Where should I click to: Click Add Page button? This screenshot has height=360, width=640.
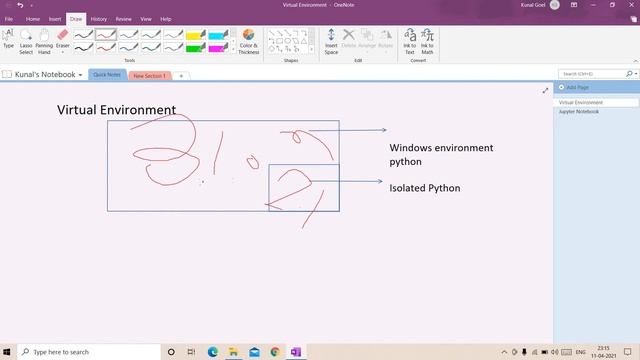pos(573,87)
